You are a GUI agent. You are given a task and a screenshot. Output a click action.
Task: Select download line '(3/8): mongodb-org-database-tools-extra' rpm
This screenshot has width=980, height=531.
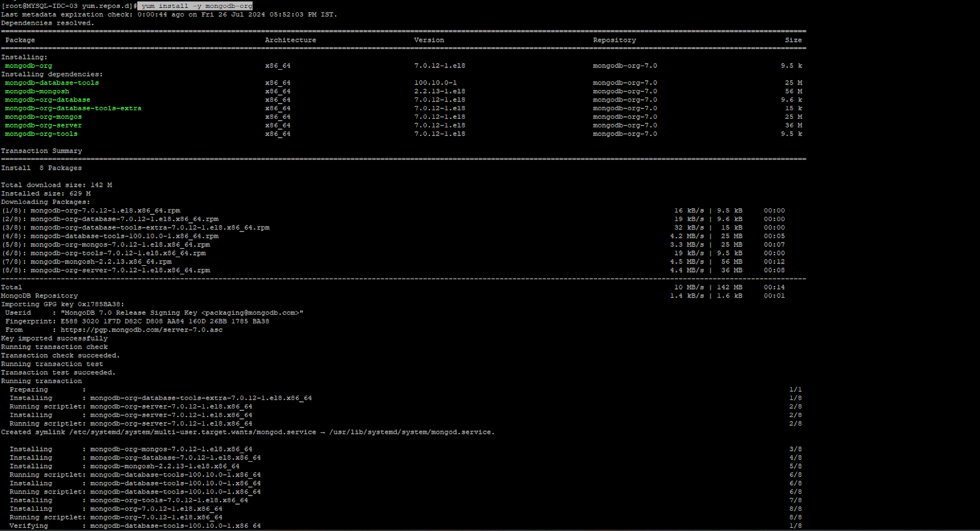pos(135,228)
